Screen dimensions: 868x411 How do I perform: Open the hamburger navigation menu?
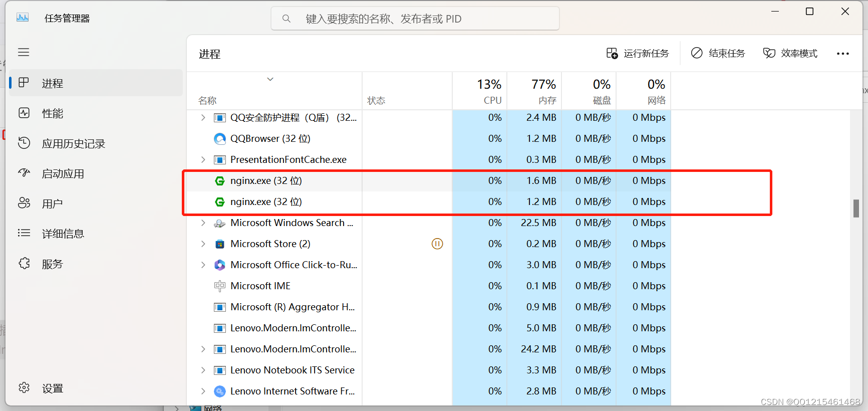[x=24, y=52]
